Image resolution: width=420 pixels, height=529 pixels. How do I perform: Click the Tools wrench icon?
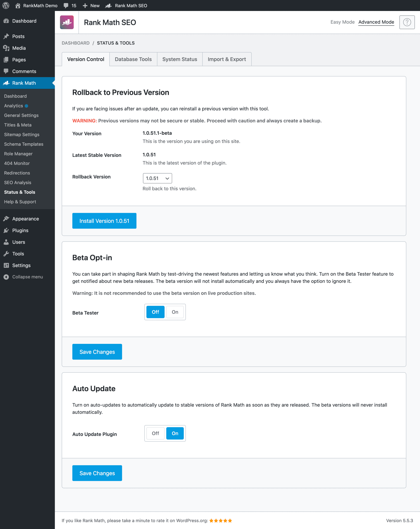(6, 254)
